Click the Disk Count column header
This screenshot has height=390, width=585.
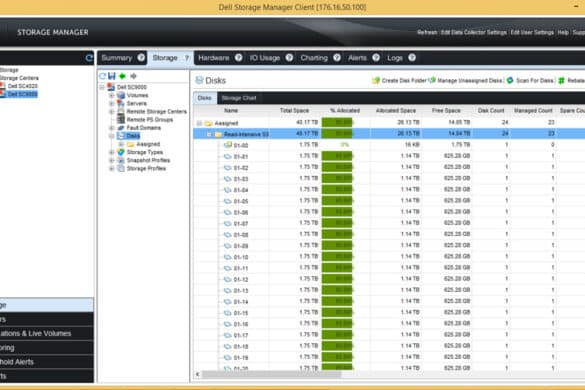click(x=491, y=111)
